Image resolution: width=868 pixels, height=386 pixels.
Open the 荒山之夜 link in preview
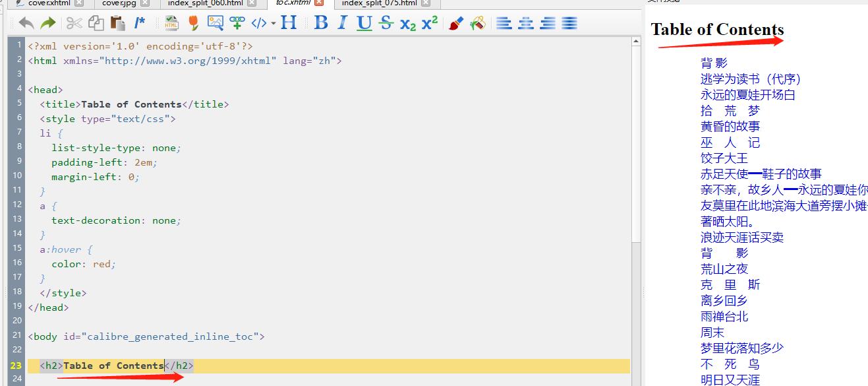point(724,269)
